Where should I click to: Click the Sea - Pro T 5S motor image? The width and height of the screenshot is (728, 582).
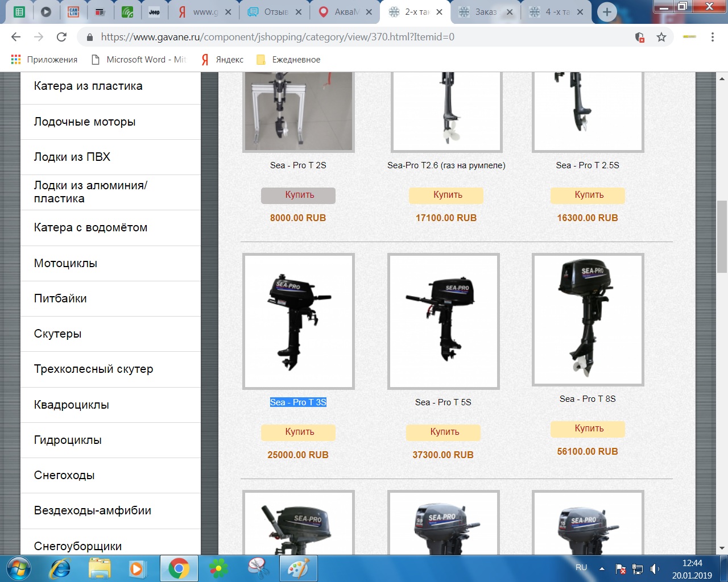444,321
